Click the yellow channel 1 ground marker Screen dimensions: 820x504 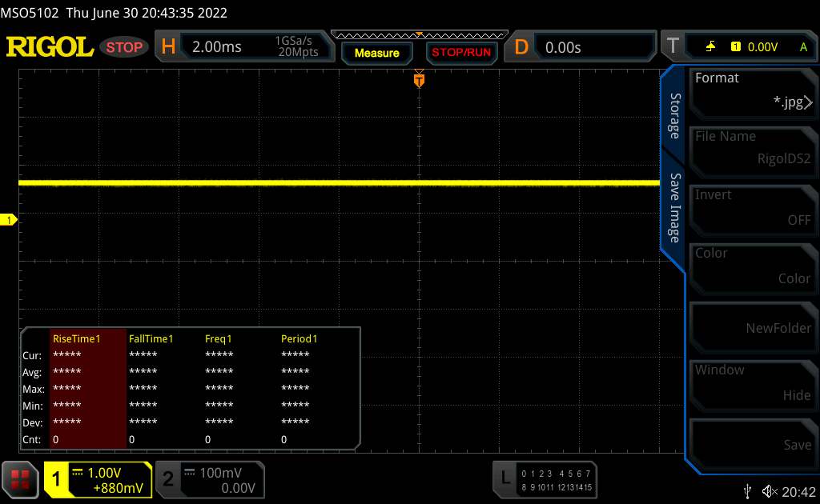pos(10,220)
